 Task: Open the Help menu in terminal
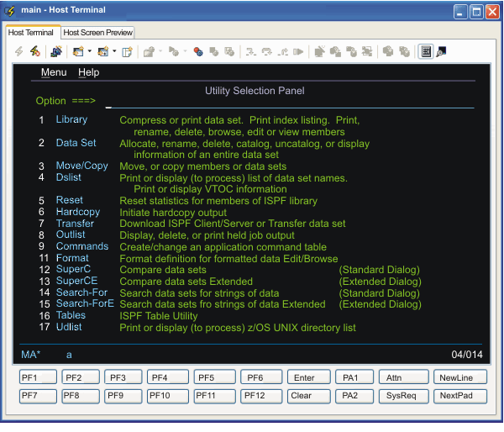click(x=88, y=72)
